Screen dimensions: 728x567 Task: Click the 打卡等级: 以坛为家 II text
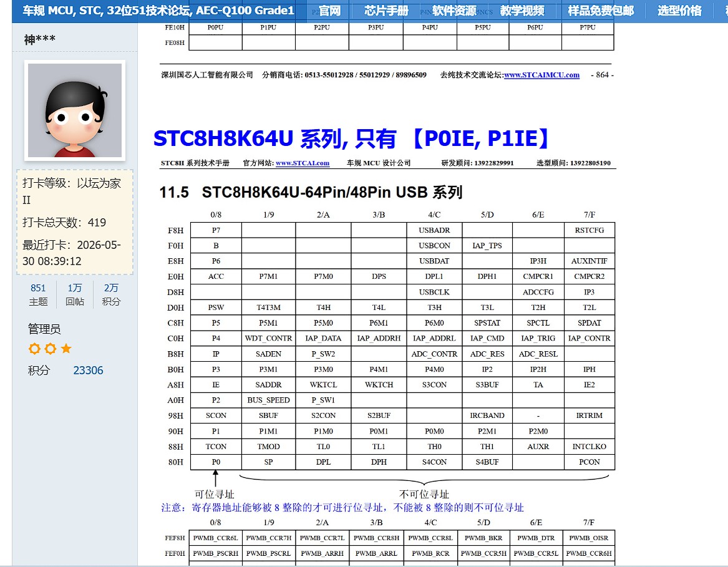pos(72,191)
